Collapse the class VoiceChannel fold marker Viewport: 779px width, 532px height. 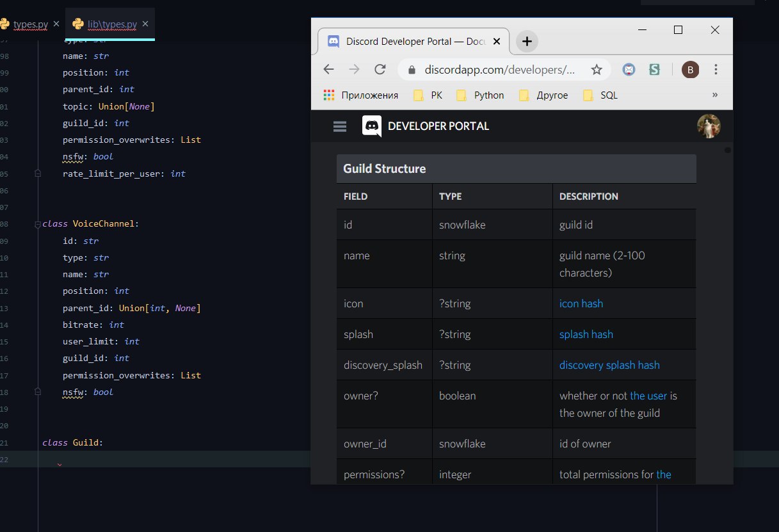[x=38, y=224]
